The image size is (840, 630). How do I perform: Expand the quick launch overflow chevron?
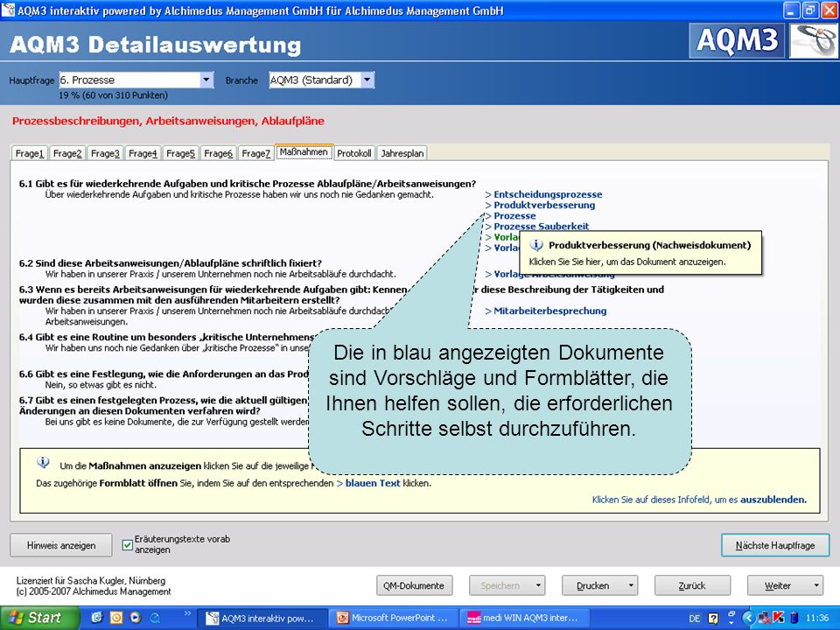tap(187, 613)
